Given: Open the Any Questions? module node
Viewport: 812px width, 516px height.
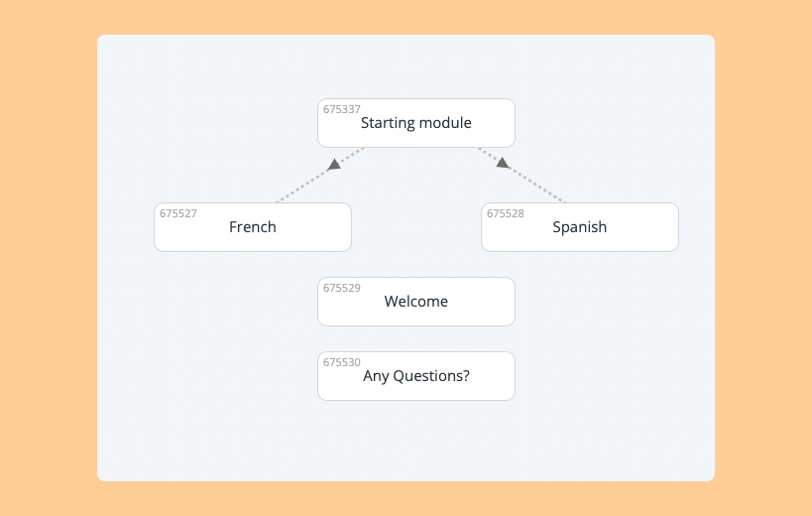Looking at the screenshot, I should click(416, 376).
